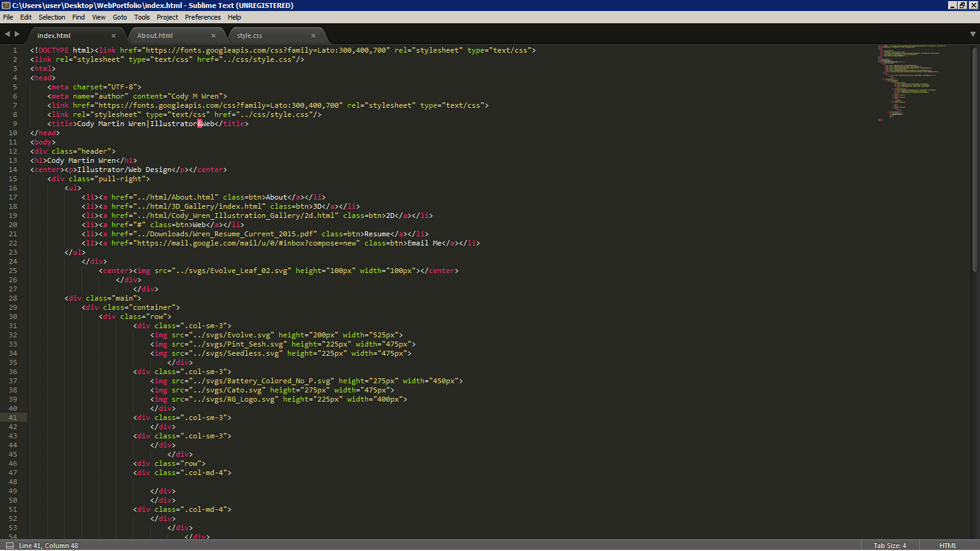Close the About.html tab
Image resolution: width=980 pixels, height=551 pixels.
point(213,36)
